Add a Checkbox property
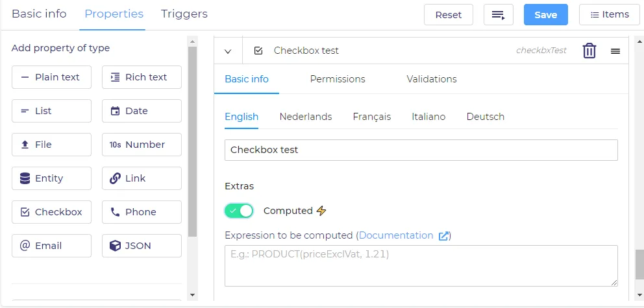Image resolution: width=644 pixels, height=308 pixels. (51, 212)
